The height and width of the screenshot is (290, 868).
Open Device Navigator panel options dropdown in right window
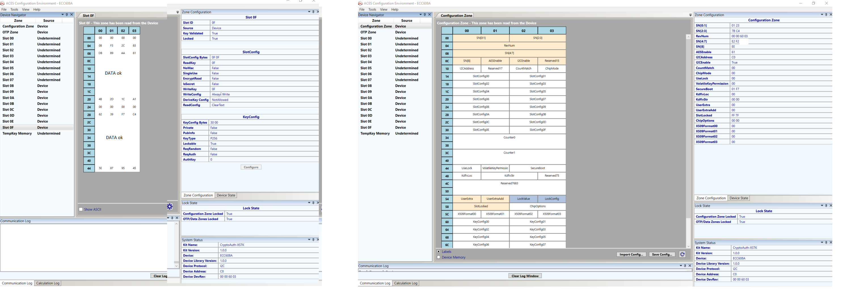coord(420,15)
